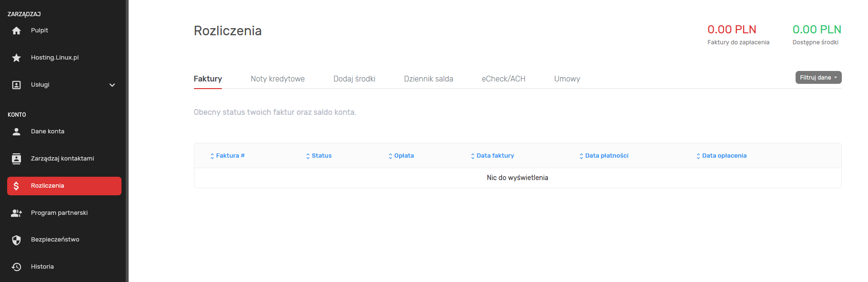Click the Dostępne środki label
This screenshot has height=282, width=868.
tap(816, 42)
